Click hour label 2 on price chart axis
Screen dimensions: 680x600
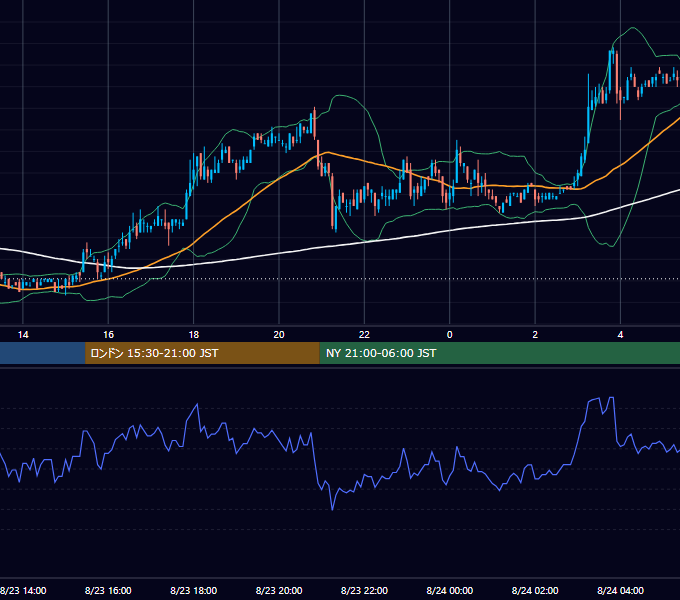pyautogui.click(x=535, y=335)
